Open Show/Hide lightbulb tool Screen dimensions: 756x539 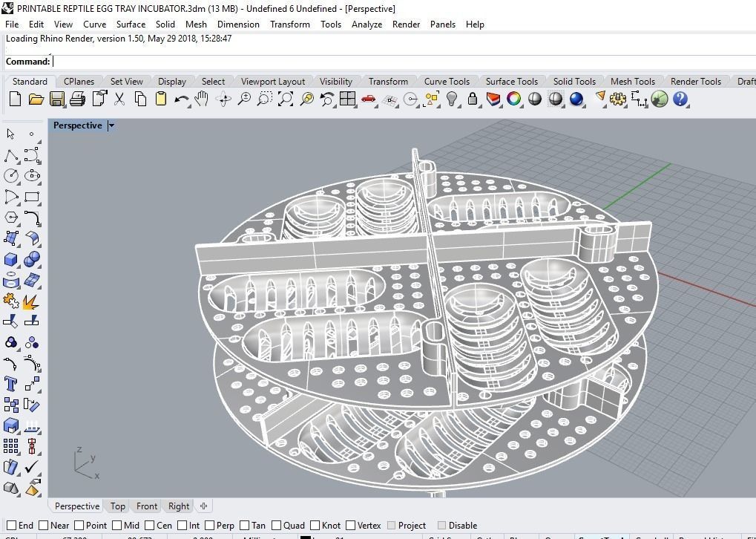pyautogui.click(x=452, y=99)
